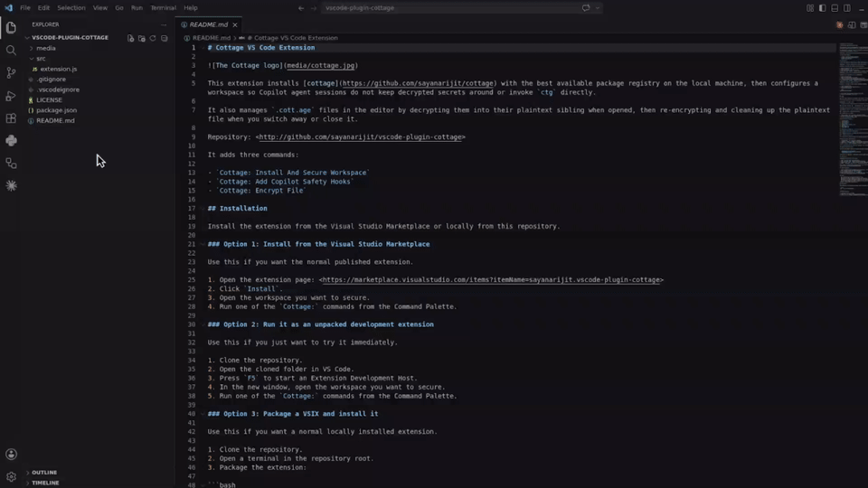Open the Selection menu

(71, 8)
